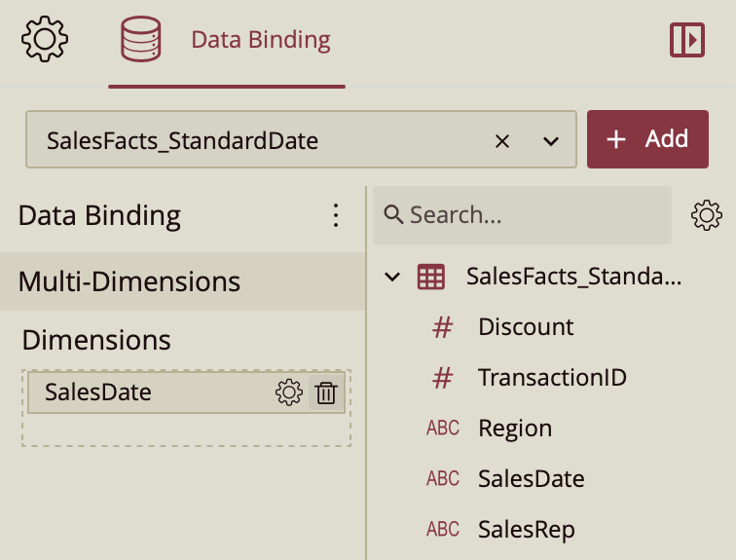736x560 pixels.
Task: Select the Data Binding database icon
Action: [x=140, y=40]
